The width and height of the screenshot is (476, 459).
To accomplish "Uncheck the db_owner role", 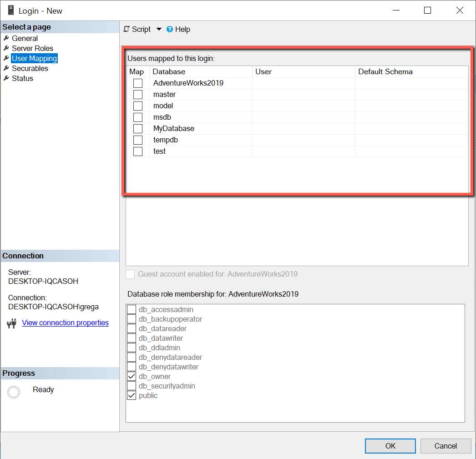I will click(x=132, y=377).
